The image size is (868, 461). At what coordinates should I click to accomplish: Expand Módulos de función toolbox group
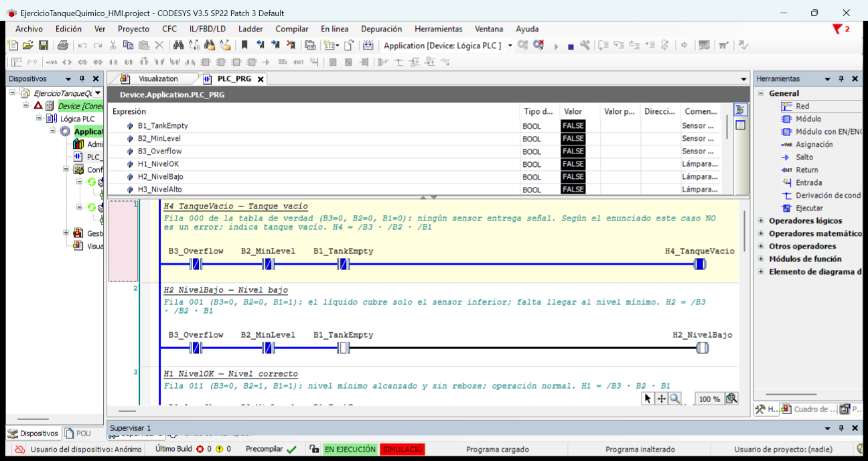(761, 259)
